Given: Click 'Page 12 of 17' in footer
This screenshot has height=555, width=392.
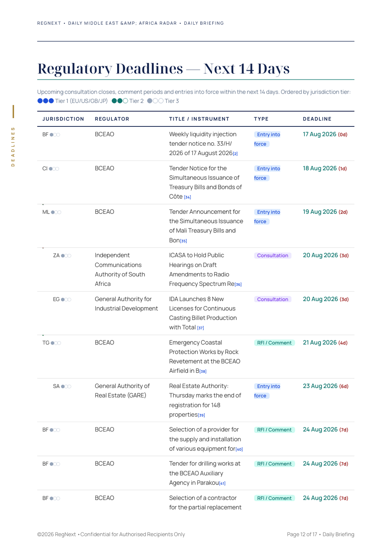Looking at the screenshot, I should [x=302, y=535].
